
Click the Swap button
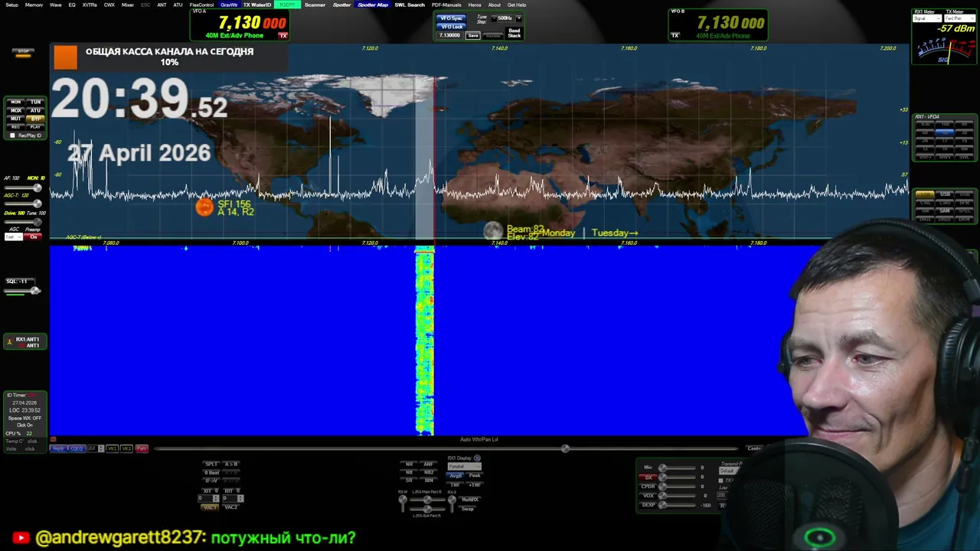click(467, 509)
